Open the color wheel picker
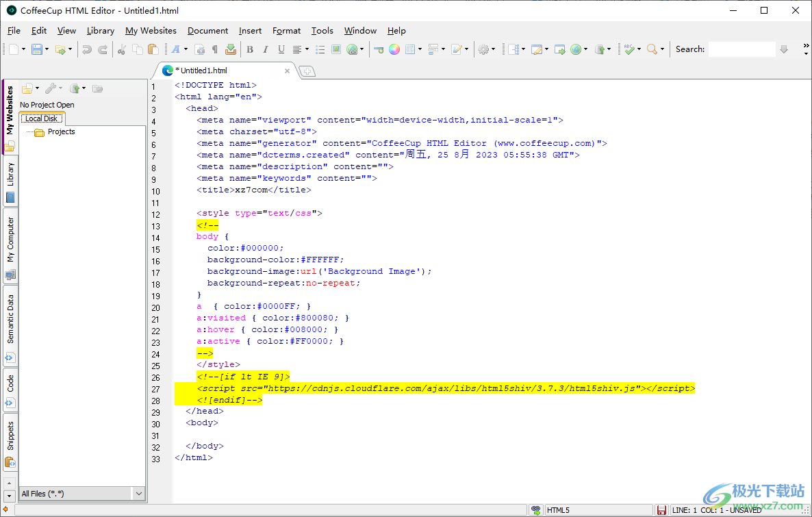The height and width of the screenshot is (517, 812). (394, 49)
